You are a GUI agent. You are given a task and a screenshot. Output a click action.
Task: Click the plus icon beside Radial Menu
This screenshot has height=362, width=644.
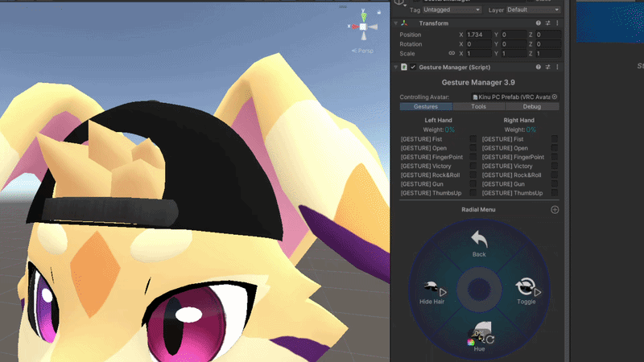(555, 210)
